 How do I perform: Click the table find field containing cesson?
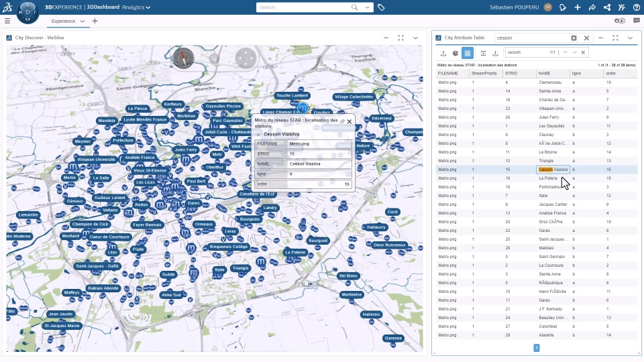[x=527, y=52]
